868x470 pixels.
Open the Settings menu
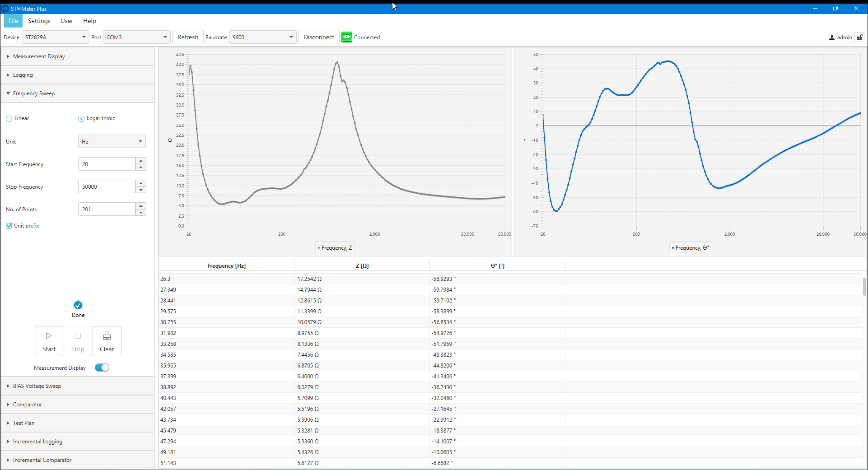point(39,21)
